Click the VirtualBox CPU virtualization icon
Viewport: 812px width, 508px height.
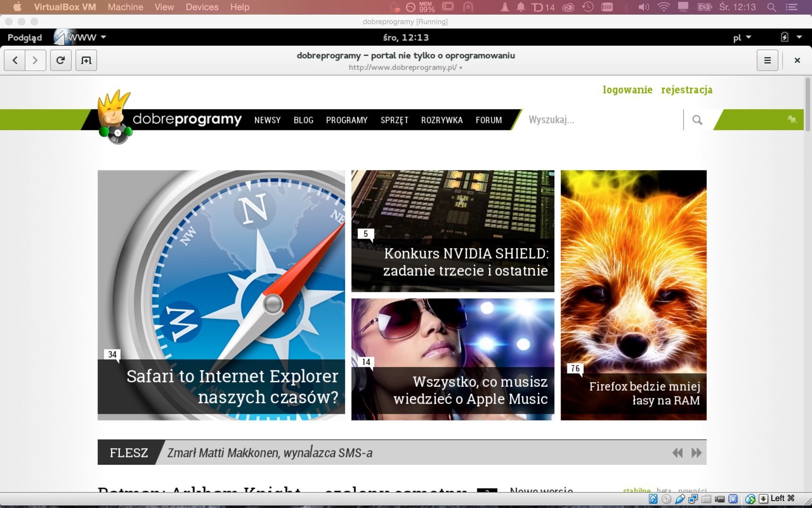(x=733, y=499)
